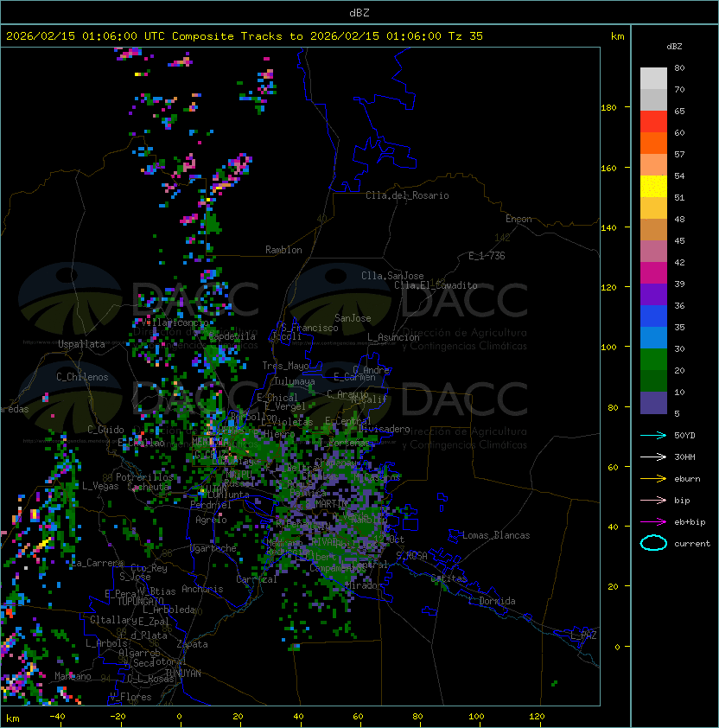The height and width of the screenshot is (728, 719).
Task: Click the yellow eburn arrow legend icon
Action: click(x=653, y=478)
